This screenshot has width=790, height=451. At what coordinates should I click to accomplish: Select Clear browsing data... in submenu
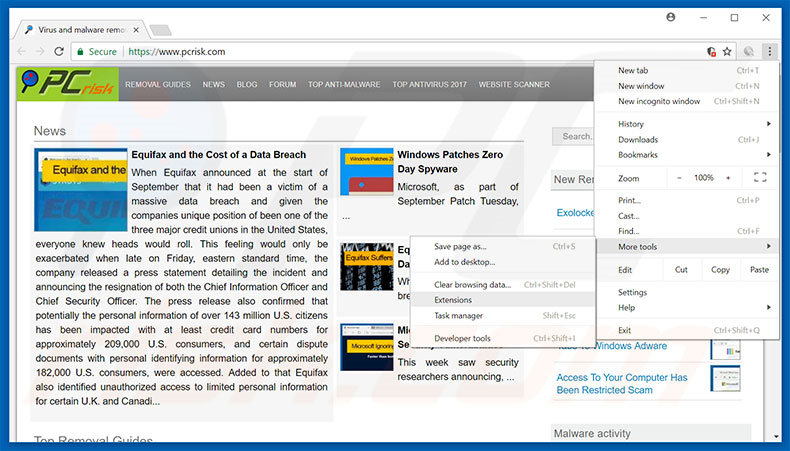tap(502, 285)
